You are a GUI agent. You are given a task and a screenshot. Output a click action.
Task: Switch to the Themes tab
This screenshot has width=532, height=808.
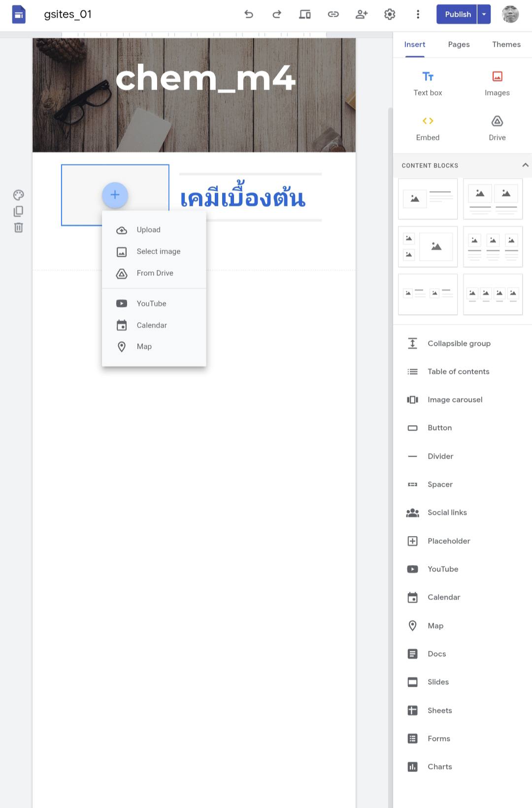pyautogui.click(x=506, y=44)
